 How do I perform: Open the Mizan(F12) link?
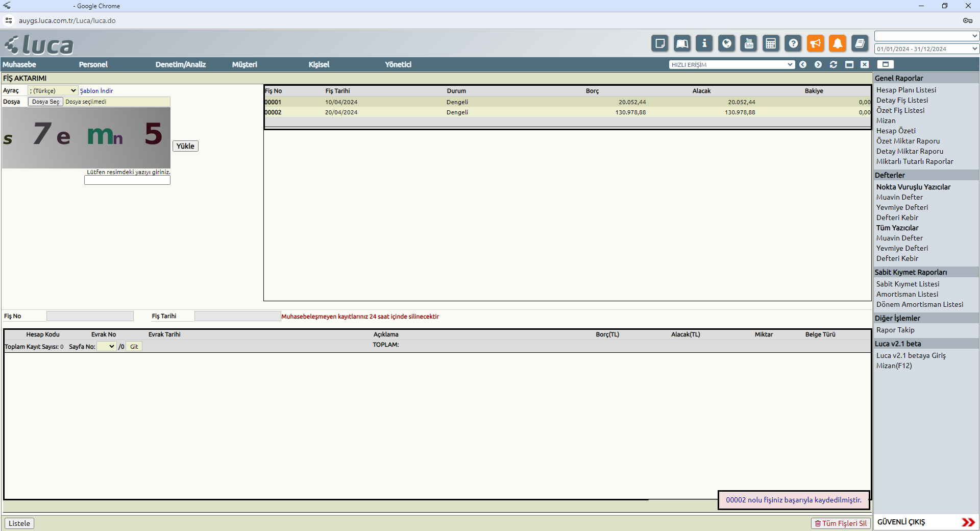click(894, 366)
